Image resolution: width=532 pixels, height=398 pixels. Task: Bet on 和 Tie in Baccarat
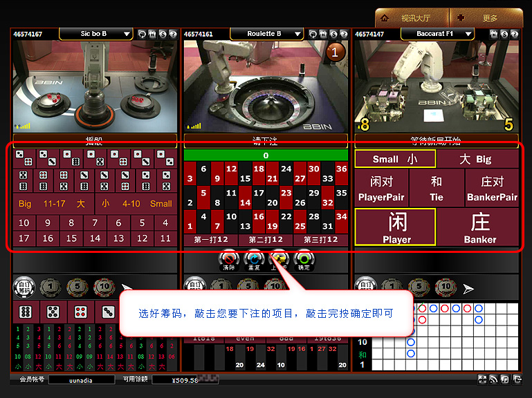[x=436, y=188]
